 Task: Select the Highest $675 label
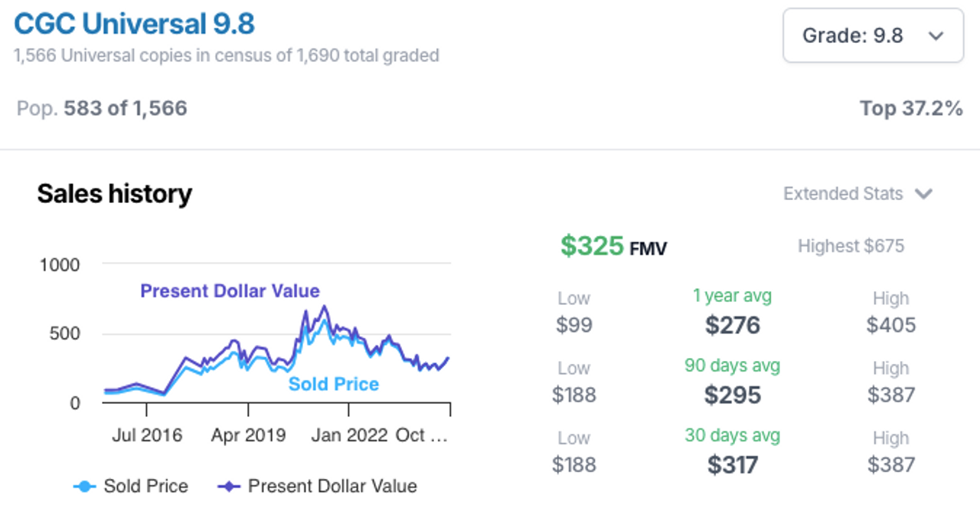tap(851, 246)
